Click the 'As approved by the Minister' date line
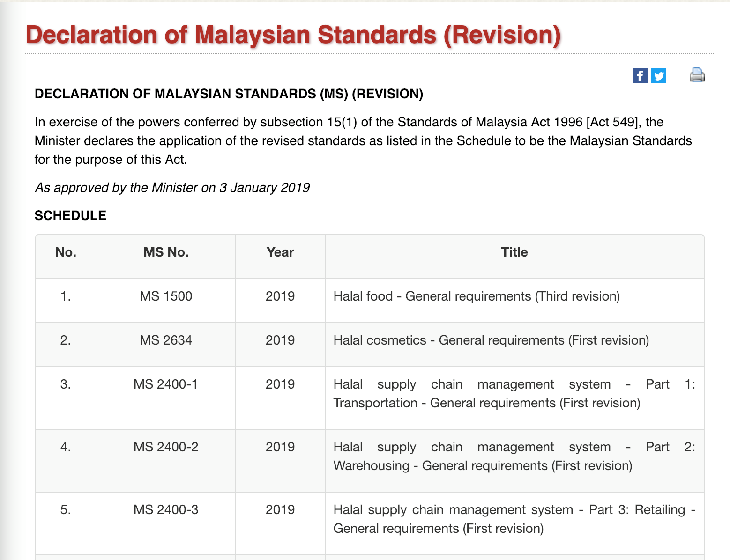730x560 pixels. (x=172, y=188)
